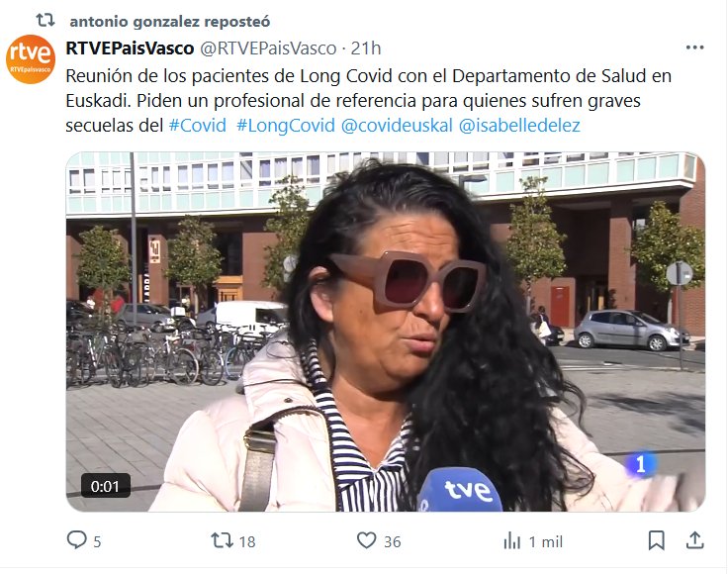Click the @RTVEPaisVasco handle
728x574 pixels.
pyautogui.click(x=268, y=48)
